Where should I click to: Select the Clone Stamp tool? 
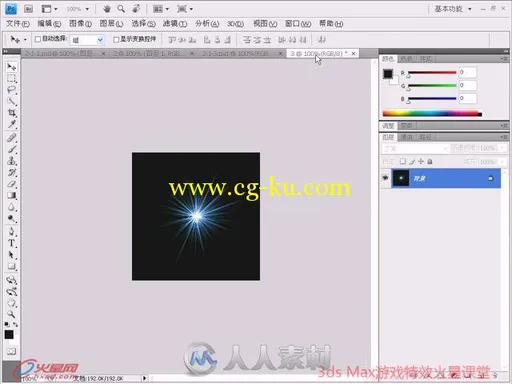pyautogui.click(x=11, y=161)
